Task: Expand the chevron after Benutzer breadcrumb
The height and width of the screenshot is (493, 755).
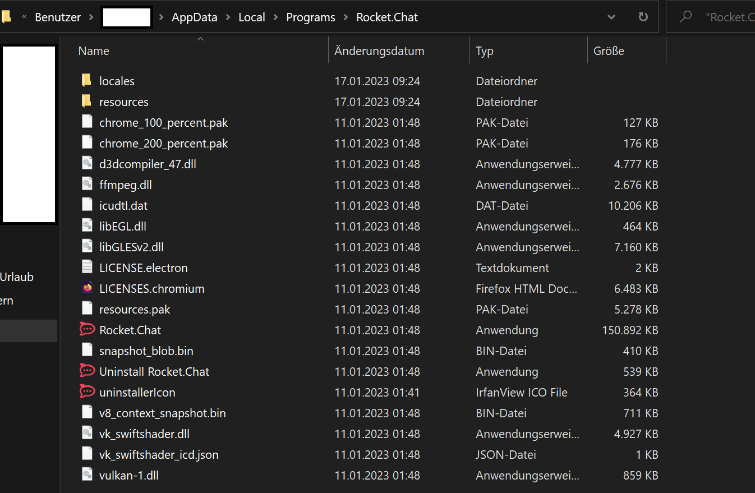Action: (x=91, y=17)
